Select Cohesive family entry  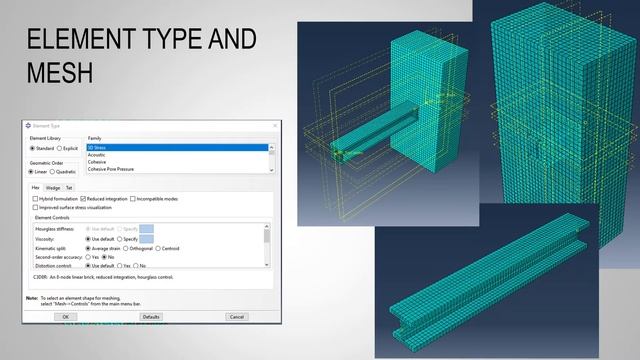177,162
